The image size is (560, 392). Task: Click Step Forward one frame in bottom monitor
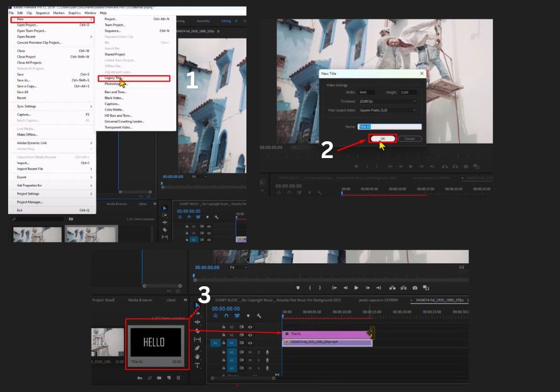coord(368,287)
